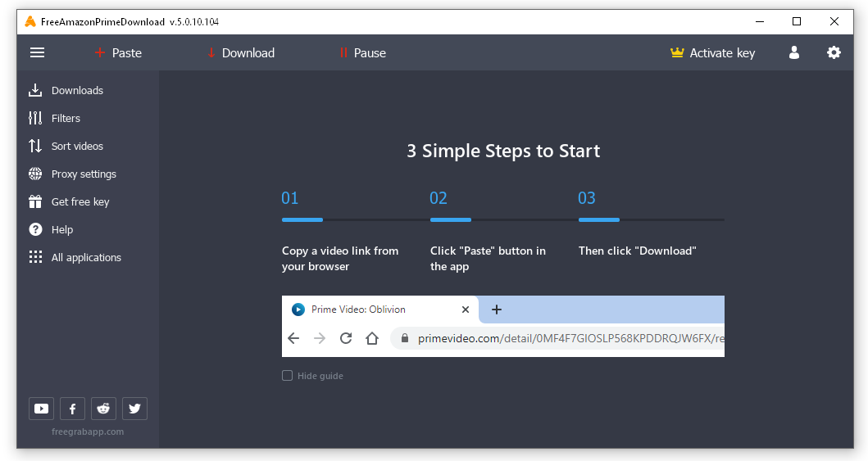The height and width of the screenshot is (461, 868).
Task: Click the Help question mark icon
Action: (x=35, y=229)
